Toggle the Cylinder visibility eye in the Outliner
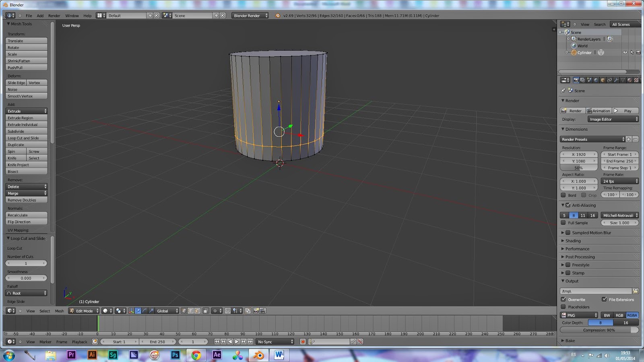The width and height of the screenshot is (644, 362). (625, 52)
